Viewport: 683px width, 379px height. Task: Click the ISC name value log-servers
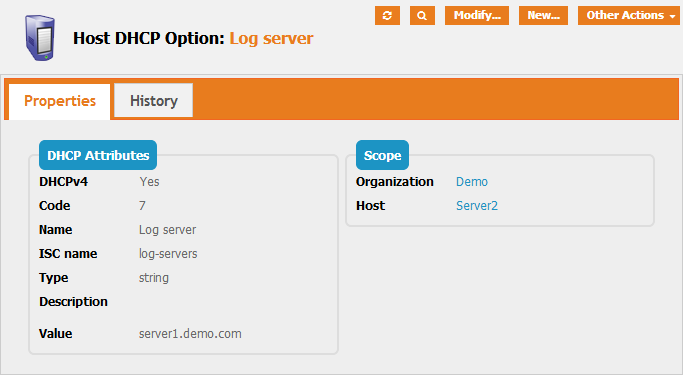[168, 254]
